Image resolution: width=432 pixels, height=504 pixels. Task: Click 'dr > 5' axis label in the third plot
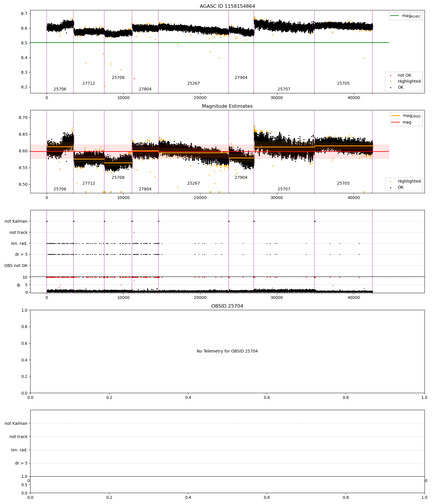(x=21, y=255)
